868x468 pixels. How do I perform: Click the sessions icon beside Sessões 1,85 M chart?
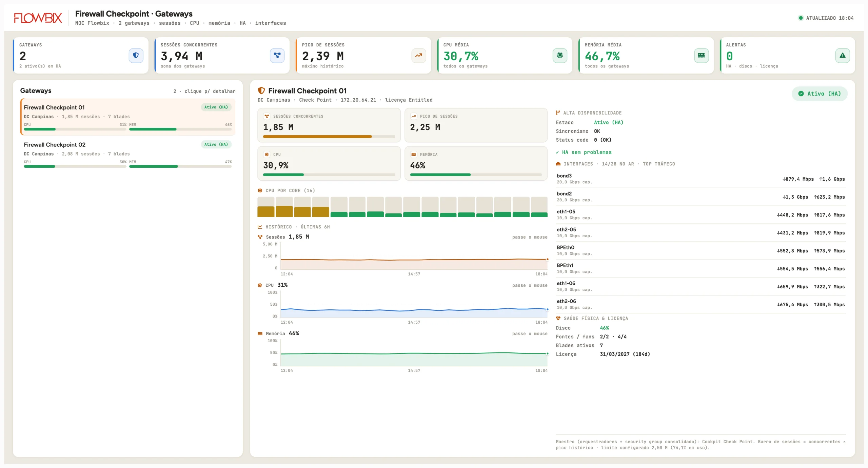[260, 237]
